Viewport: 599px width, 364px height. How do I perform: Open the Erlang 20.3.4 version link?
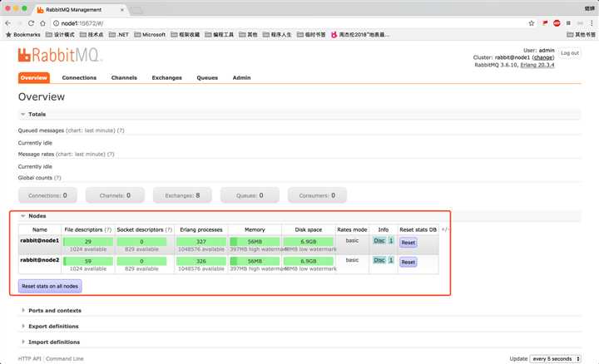click(x=537, y=65)
